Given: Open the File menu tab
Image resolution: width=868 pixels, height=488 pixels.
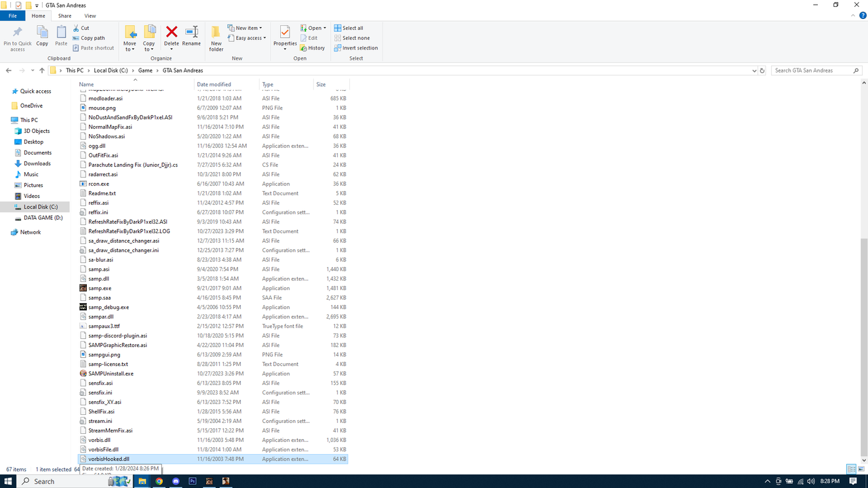Looking at the screenshot, I should pyautogui.click(x=12, y=16).
